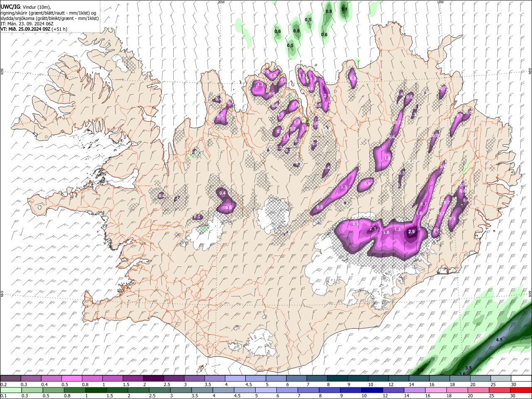Select the 2.1 snowfall value on the map
This screenshot has height=399, width=532.
[373, 229]
